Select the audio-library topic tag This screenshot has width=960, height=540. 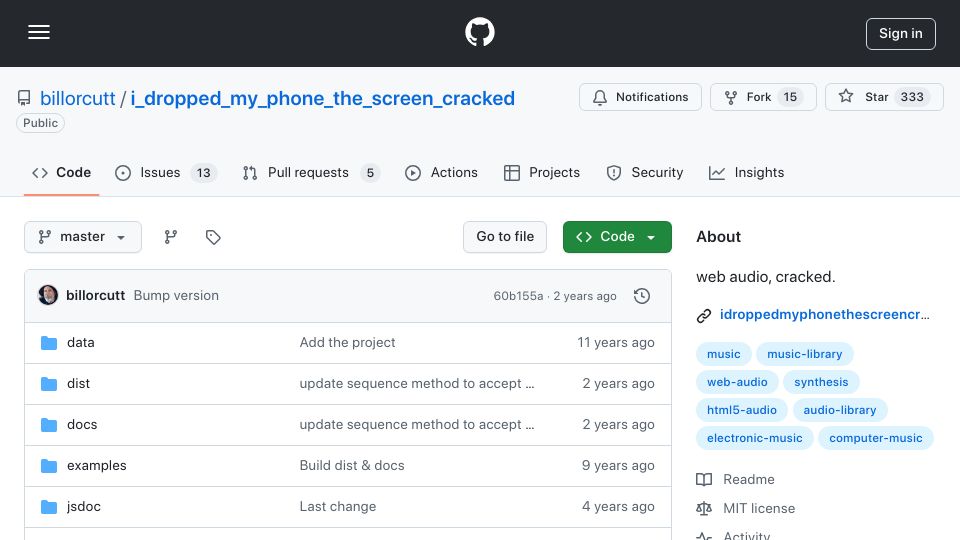pos(839,410)
